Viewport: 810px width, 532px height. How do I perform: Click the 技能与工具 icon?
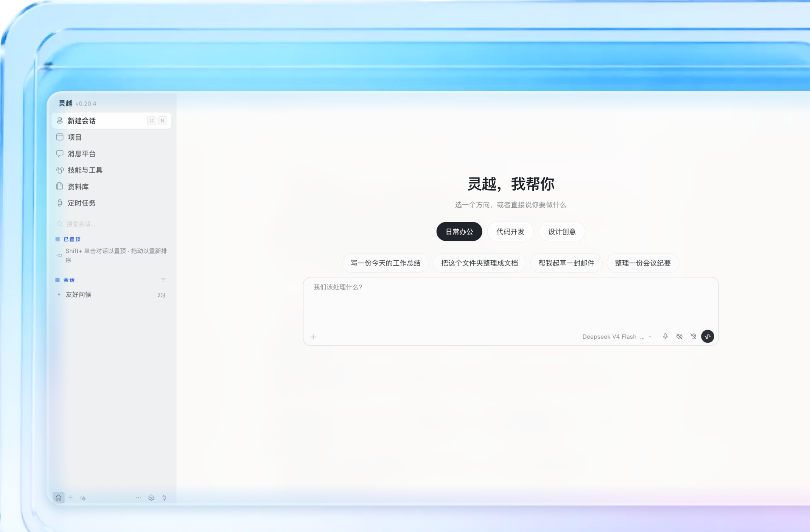click(x=60, y=170)
